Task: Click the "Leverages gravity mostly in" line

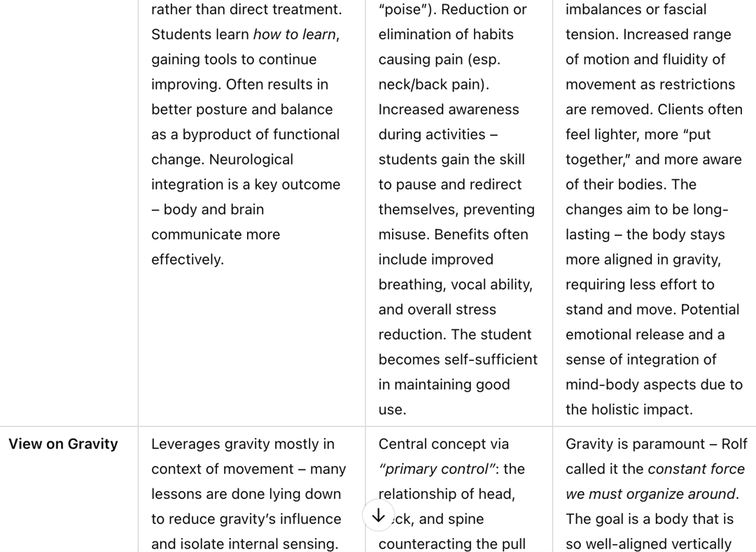Action: (x=243, y=444)
